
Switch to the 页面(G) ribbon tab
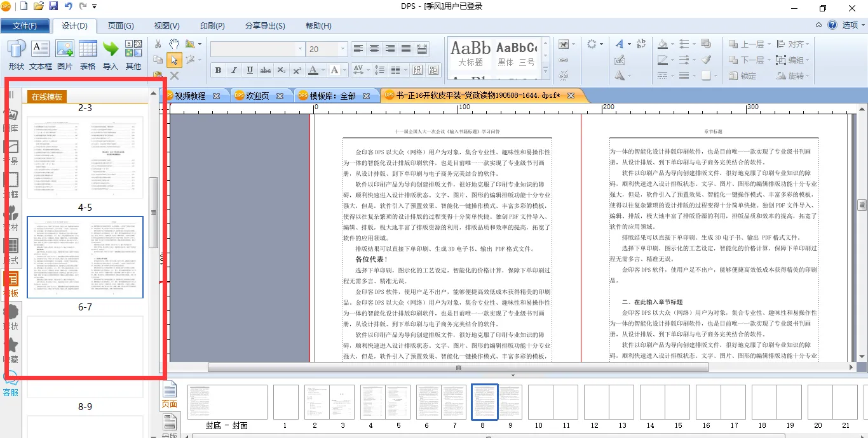[x=120, y=26]
